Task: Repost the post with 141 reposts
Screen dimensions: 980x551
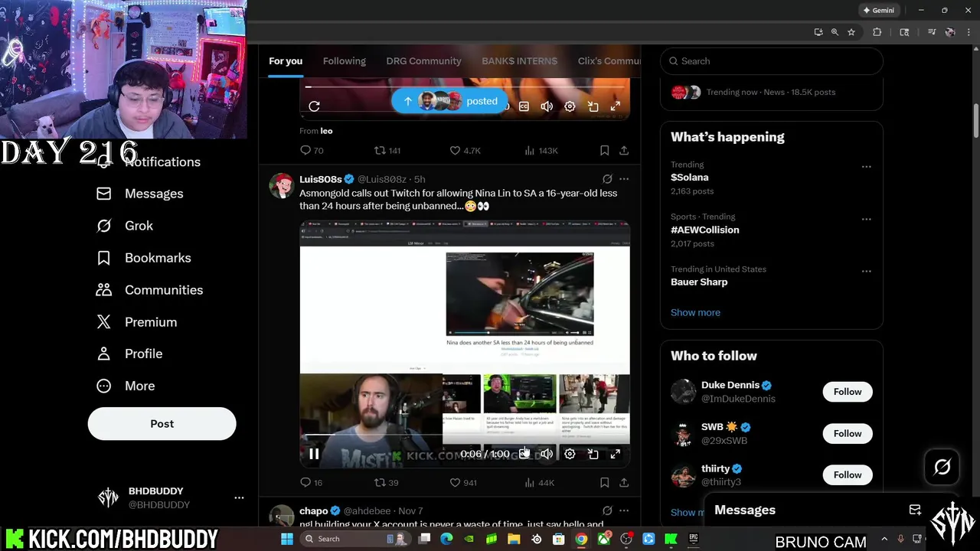Action: [x=387, y=151]
